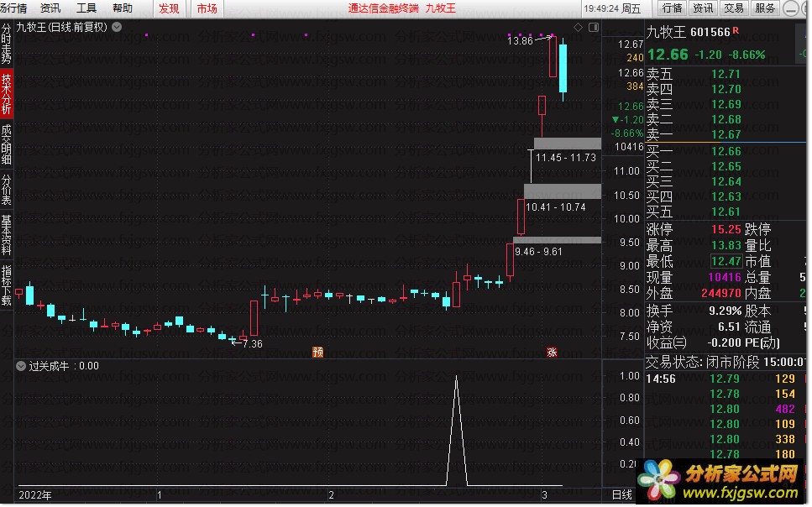Viewport: 812px width, 507px height.
Task: Select the 成交明细 sidebar tab
Action: pyautogui.click(x=6, y=144)
